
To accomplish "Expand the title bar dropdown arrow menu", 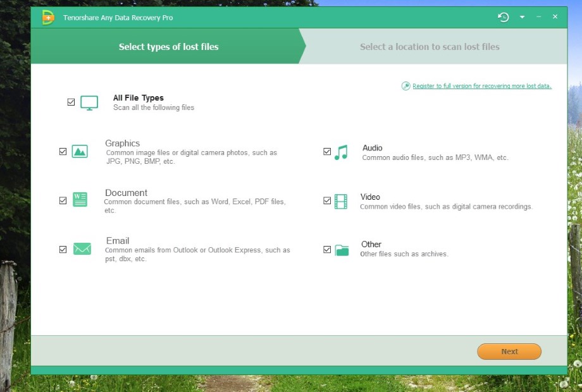I will pos(522,17).
